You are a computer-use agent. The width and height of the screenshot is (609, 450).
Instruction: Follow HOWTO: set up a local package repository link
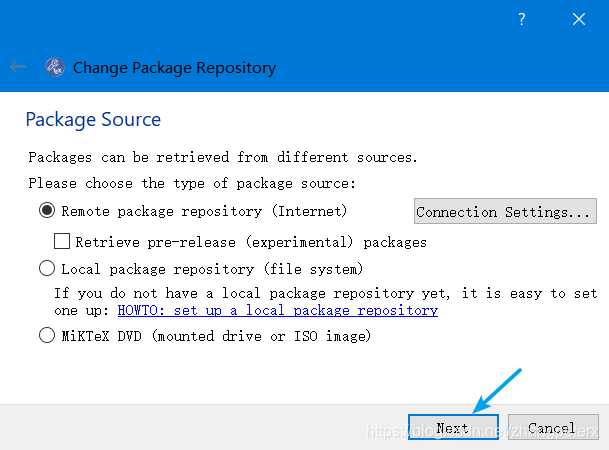click(x=278, y=310)
